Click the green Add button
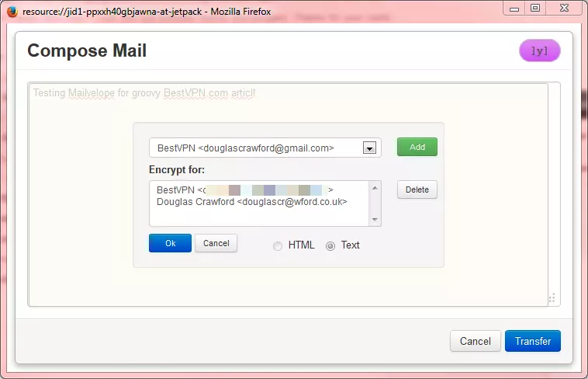Viewport: 588px width, 379px height. click(417, 147)
